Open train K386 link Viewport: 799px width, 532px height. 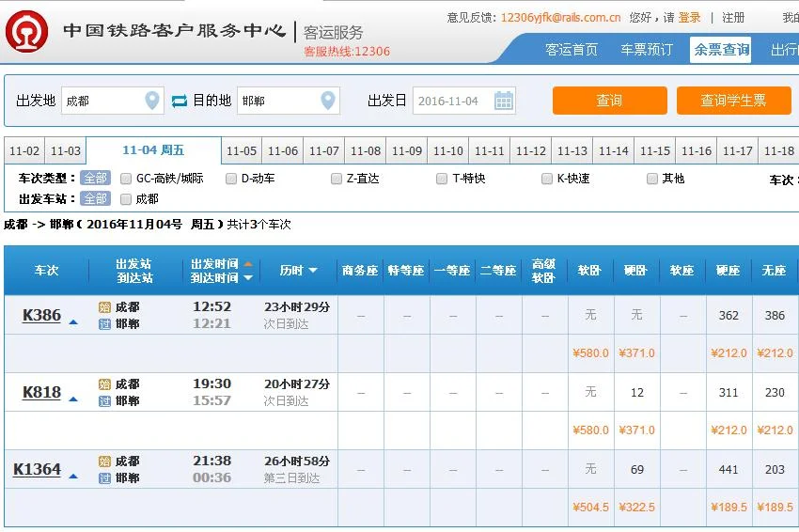pyautogui.click(x=41, y=316)
